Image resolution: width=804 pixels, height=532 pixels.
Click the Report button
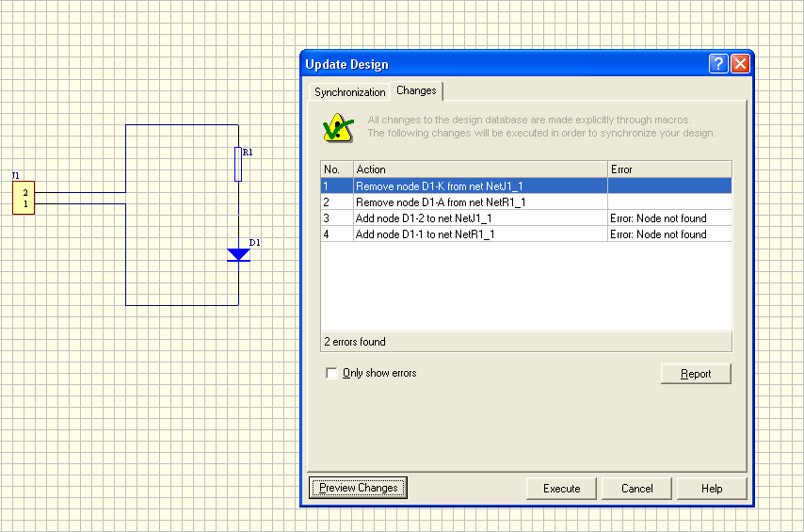pos(696,374)
